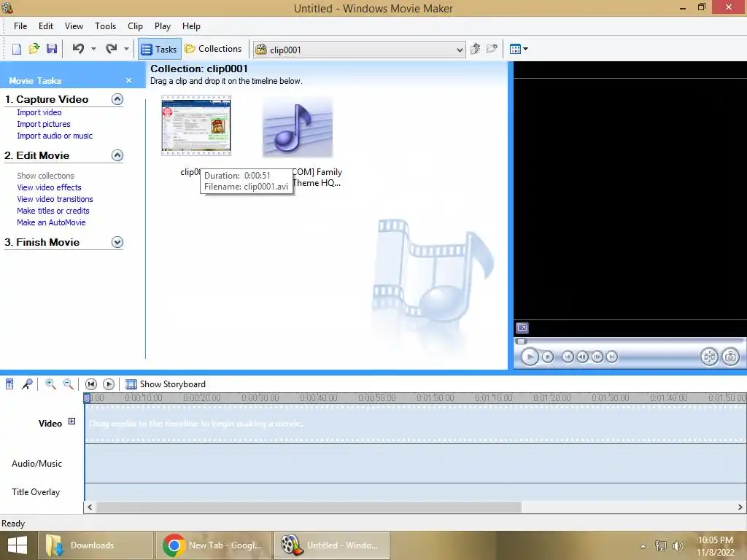The height and width of the screenshot is (560, 747).
Task: Rewind the timeline to start
Action: 91,384
